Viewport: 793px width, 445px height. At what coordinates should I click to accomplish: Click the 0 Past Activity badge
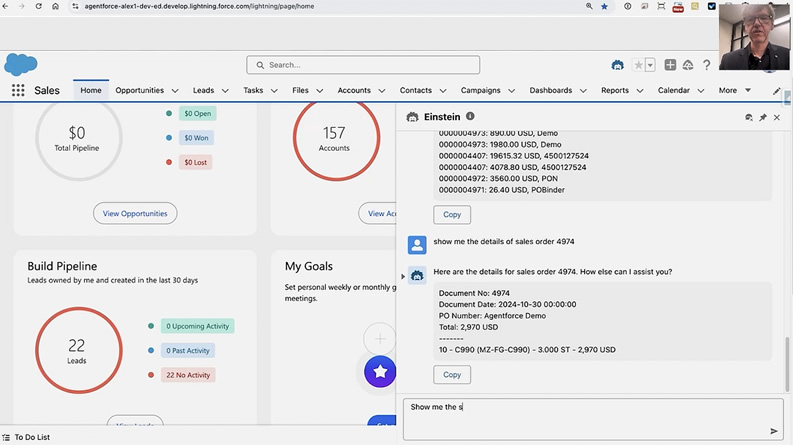click(188, 350)
